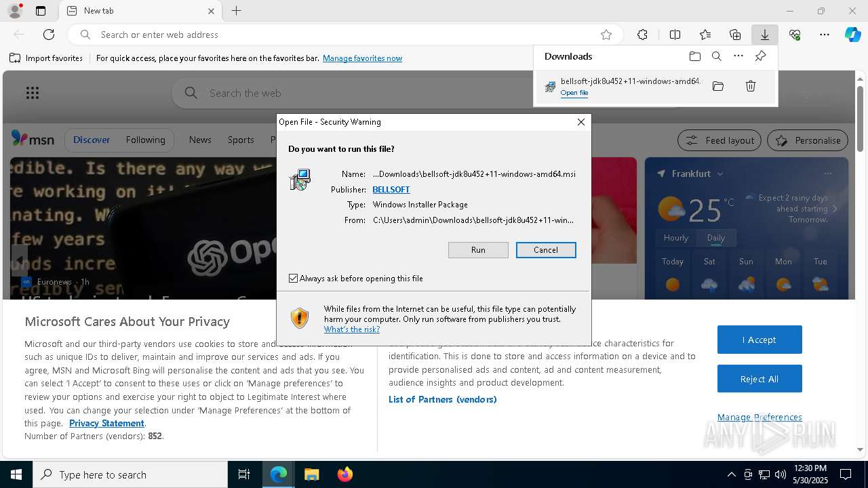
Task: Refresh the current page
Action: [x=49, y=35]
